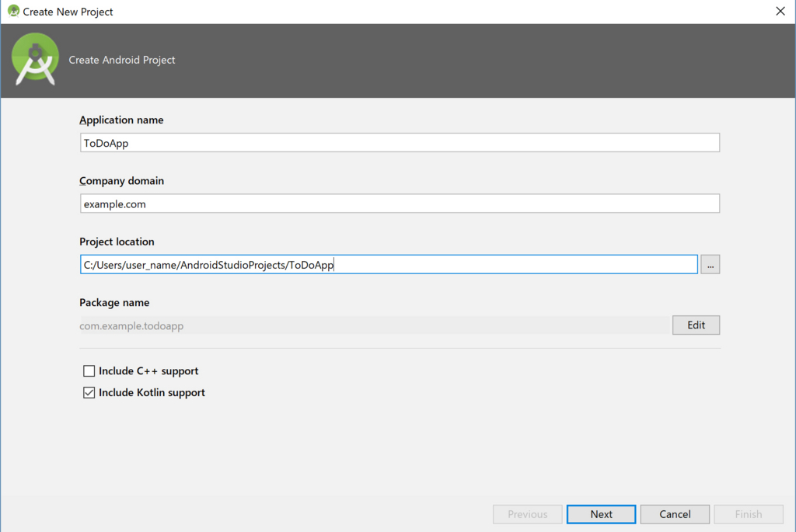Screen dimensions: 796x532
Task: Click the disabled Previous button
Action: (528, 514)
